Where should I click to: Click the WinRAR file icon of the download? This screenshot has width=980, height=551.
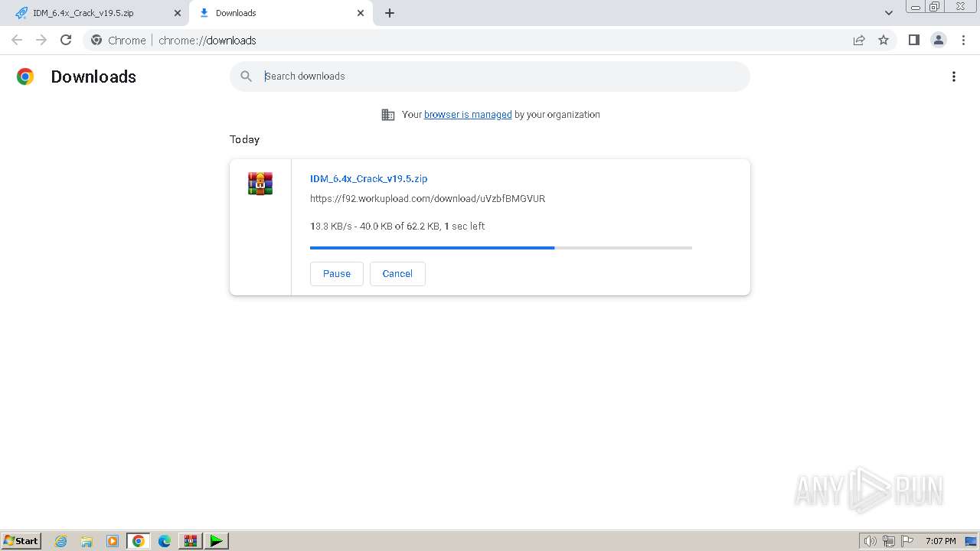click(260, 184)
